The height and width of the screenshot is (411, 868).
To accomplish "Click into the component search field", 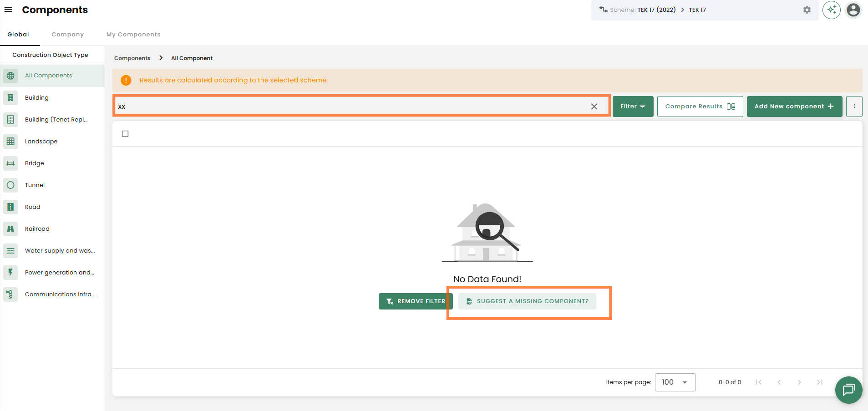I will point(350,107).
